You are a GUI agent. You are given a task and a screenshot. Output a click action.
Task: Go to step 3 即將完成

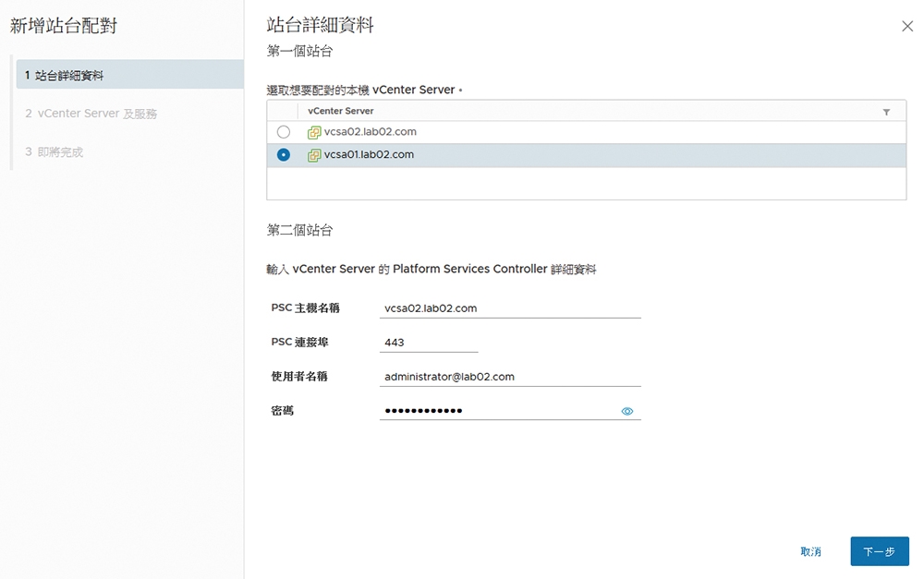55,152
